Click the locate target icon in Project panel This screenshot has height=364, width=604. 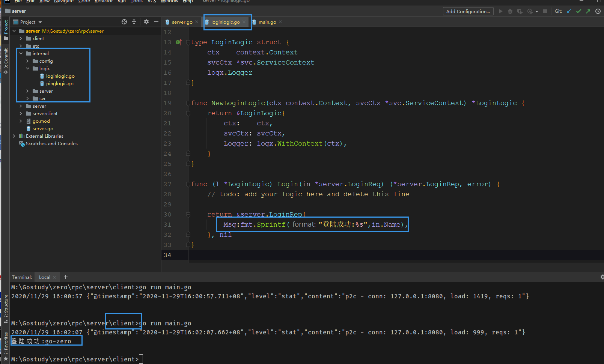[124, 22]
